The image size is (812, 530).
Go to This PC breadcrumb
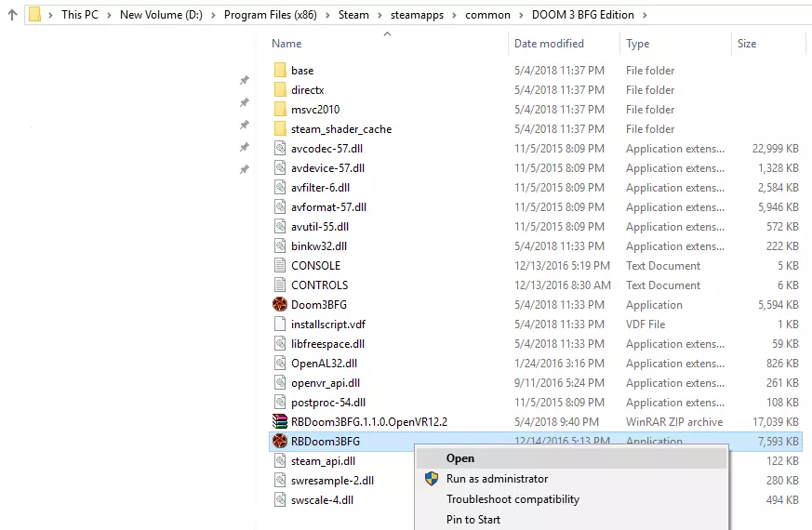80,15
